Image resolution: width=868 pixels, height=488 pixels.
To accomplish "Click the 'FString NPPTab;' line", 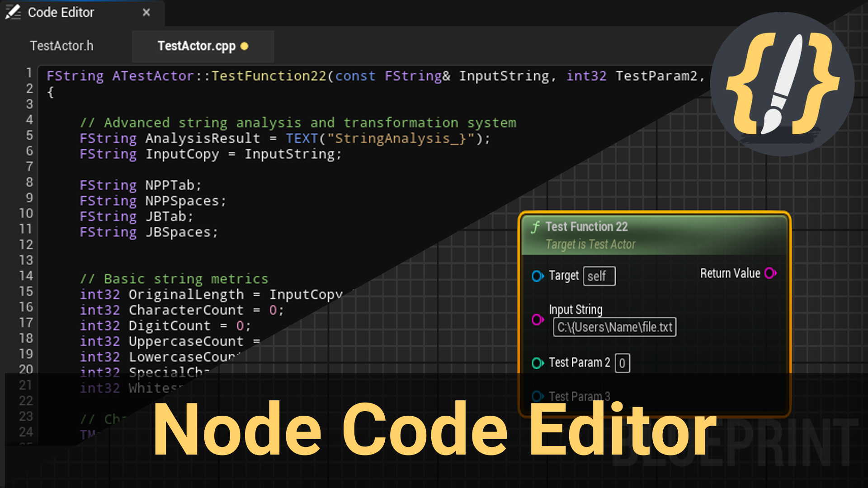I will [141, 185].
